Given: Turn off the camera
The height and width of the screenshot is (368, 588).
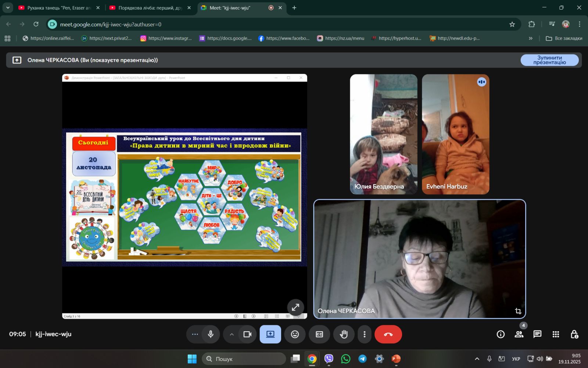Looking at the screenshot, I should pyautogui.click(x=247, y=334).
